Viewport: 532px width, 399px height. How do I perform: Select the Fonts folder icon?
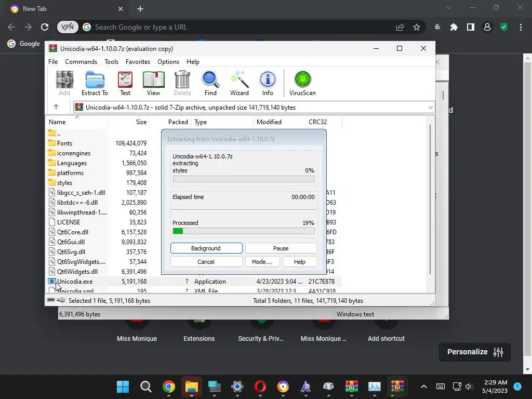pos(52,143)
